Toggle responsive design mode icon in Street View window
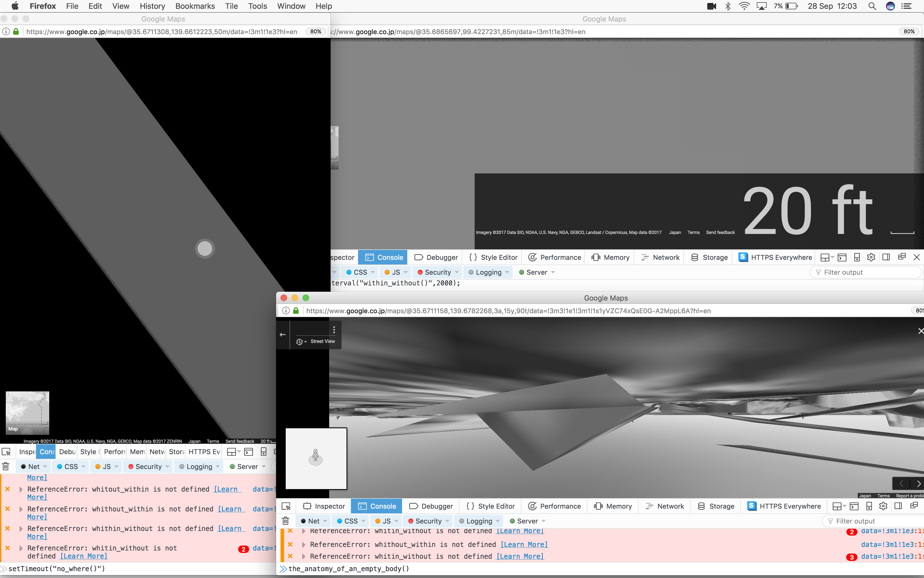Image resolution: width=924 pixels, height=578 pixels. (869, 506)
